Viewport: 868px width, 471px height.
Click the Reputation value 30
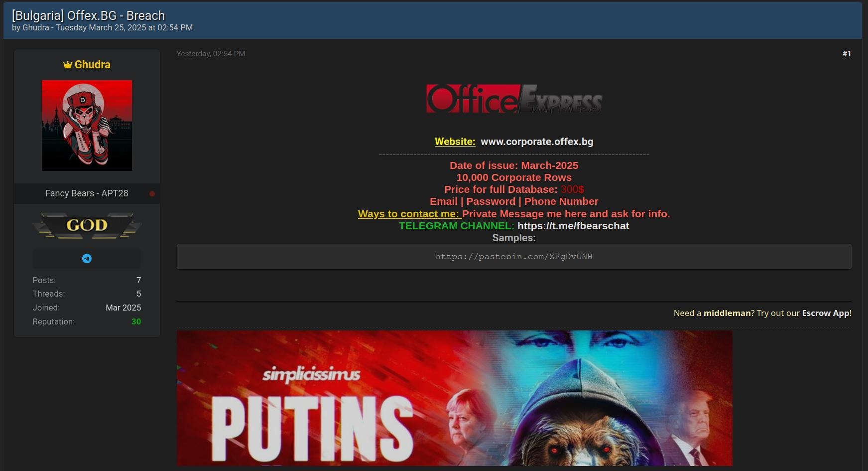(x=136, y=322)
